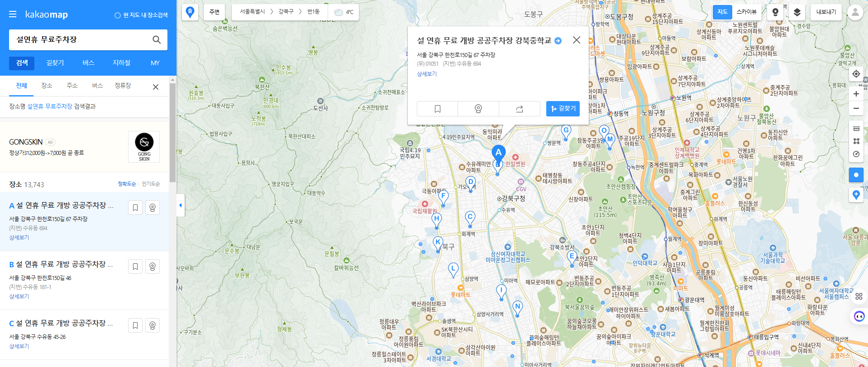Collapse the left sidebar with the arrow handle
The width and height of the screenshot is (868, 367).
(181, 205)
